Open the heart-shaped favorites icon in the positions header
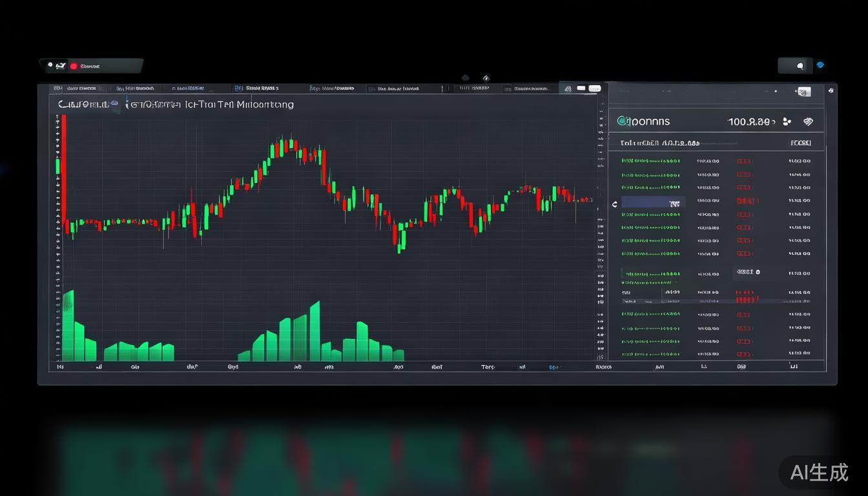Viewport: 868px width, 496px height. click(808, 121)
